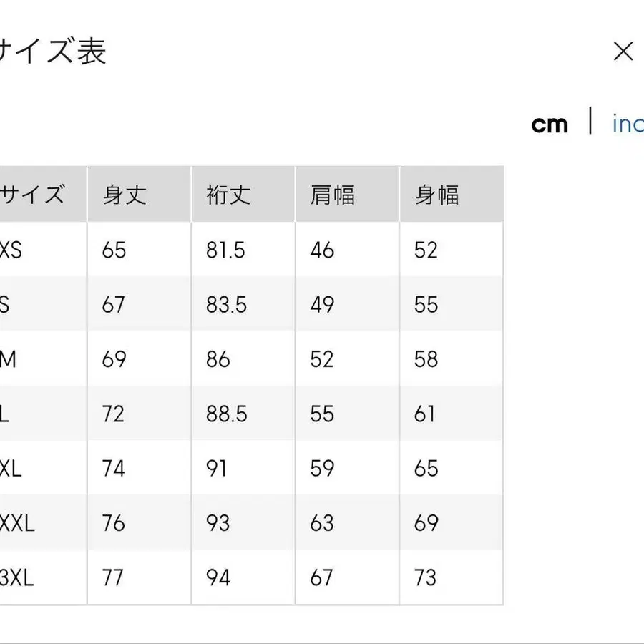
Task: Select the サイズ column header
Action: (32, 193)
